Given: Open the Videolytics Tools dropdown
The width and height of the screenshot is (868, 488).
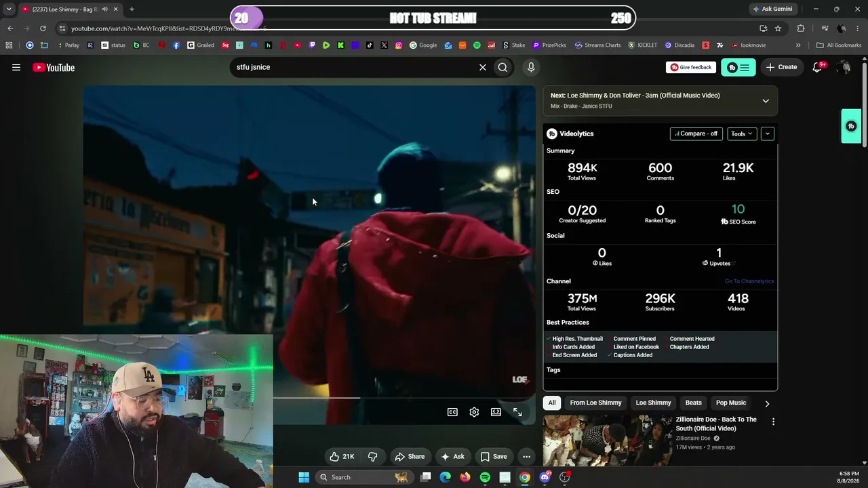Looking at the screenshot, I should click(741, 134).
